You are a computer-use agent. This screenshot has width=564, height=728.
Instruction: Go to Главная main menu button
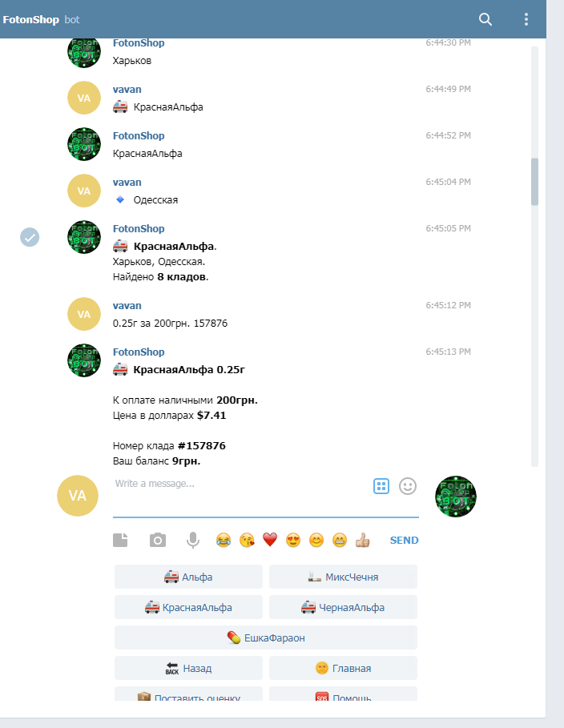343,668
